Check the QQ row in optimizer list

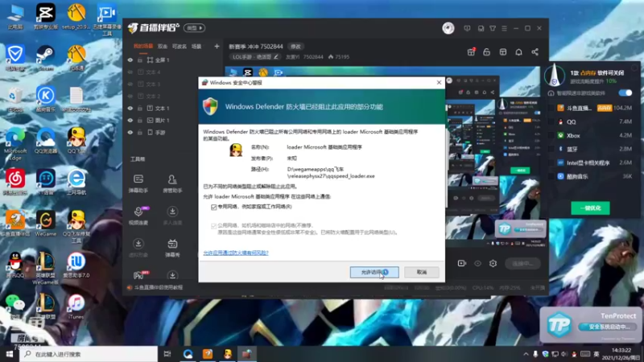(x=551, y=122)
